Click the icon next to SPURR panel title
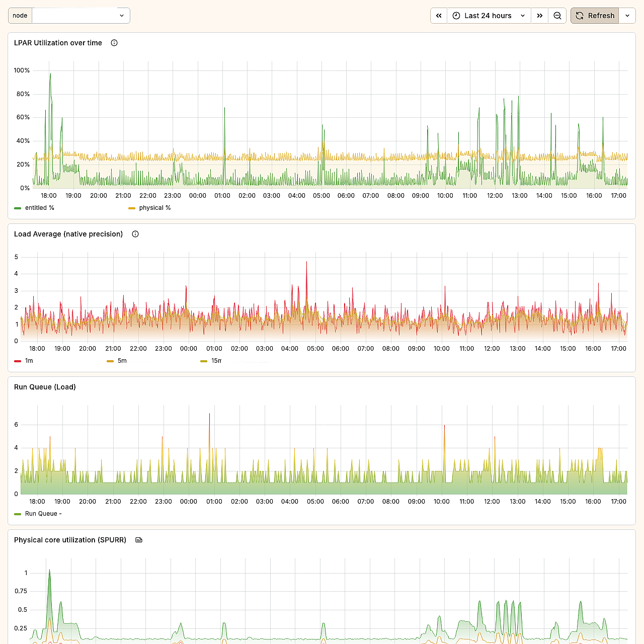The image size is (644, 644). (139, 540)
